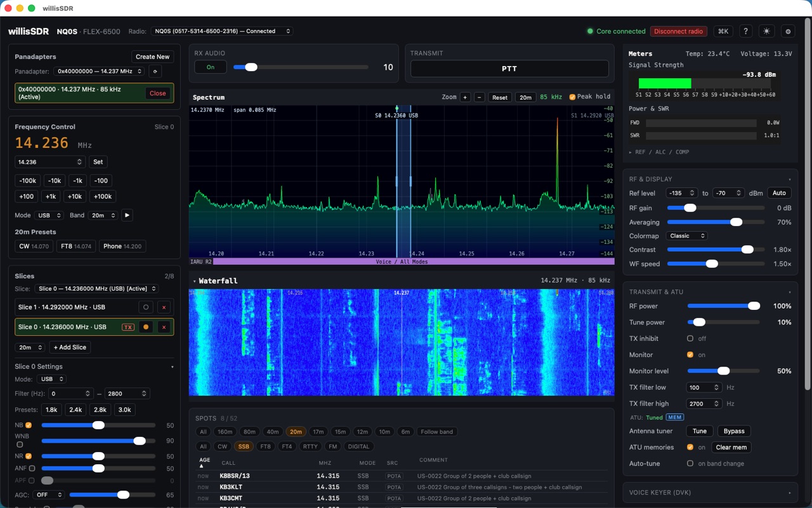812x508 pixels.
Task: Remove Slice 1 with its red x
Action: tap(164, 307)
